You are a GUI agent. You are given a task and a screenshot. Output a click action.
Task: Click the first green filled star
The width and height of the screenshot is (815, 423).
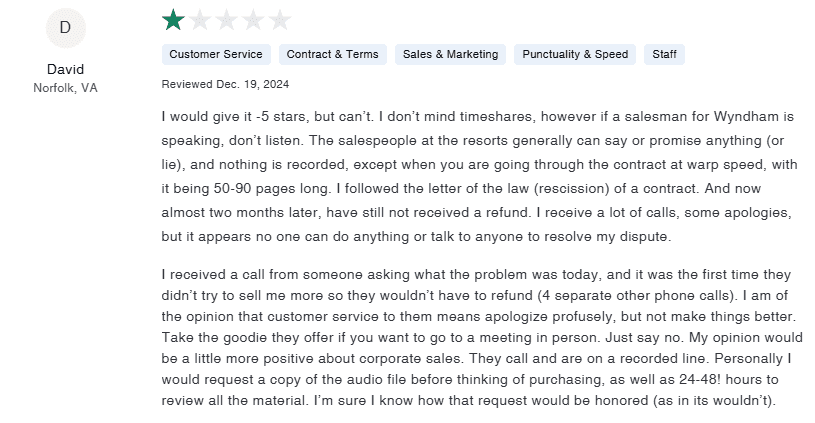pyautogui.click(x=173, y=19)
